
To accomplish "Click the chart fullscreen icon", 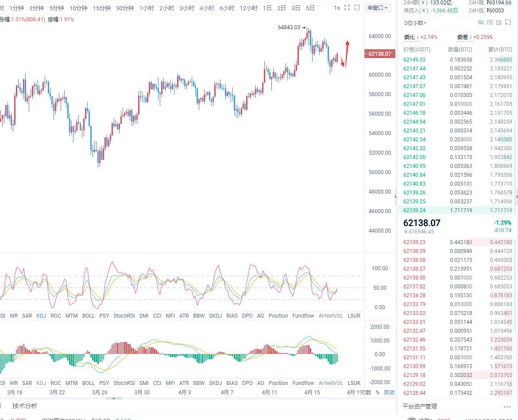I will (347, 8).
